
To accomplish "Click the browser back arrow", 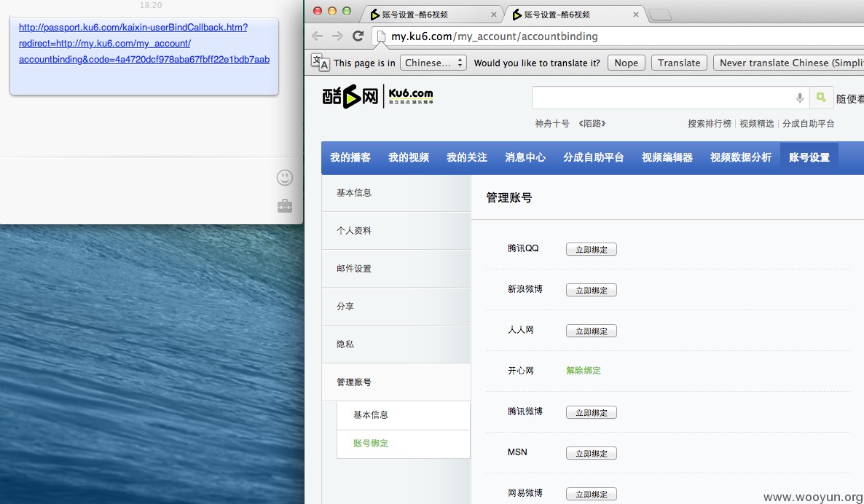I will (x=317, y=36).
